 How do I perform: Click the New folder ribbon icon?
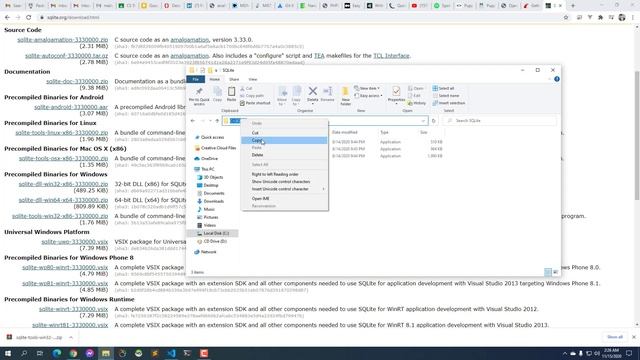(345, 96)
